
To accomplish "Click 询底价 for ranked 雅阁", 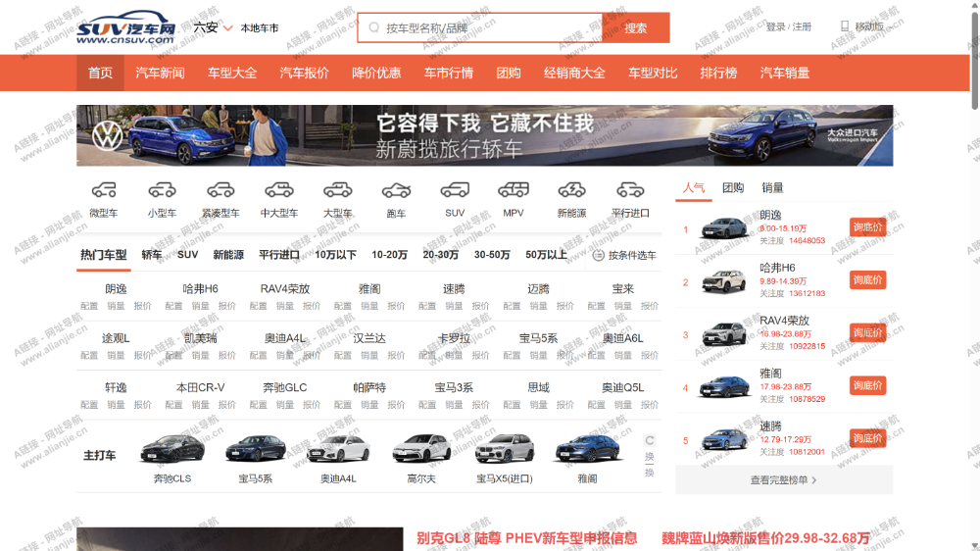I will 867,385.
